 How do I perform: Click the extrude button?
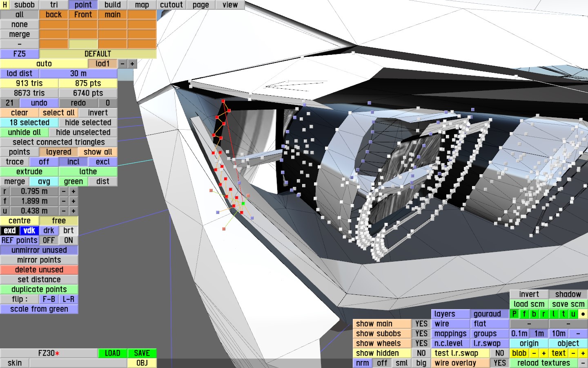click(x=29, y=172)
